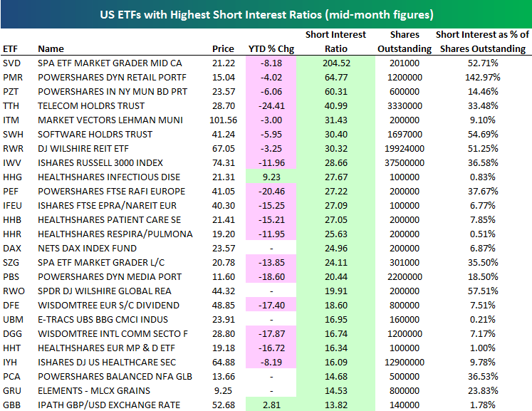This screenshot has height=411, width=532.
Task: Click price 101.56 in ITM row
Action: (223, 120)
